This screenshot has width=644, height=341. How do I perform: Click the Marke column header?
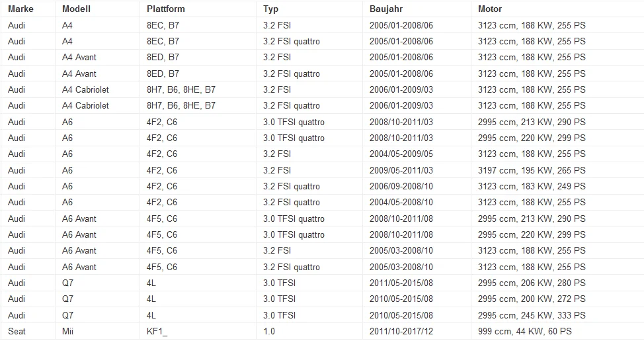click(20, 9)
